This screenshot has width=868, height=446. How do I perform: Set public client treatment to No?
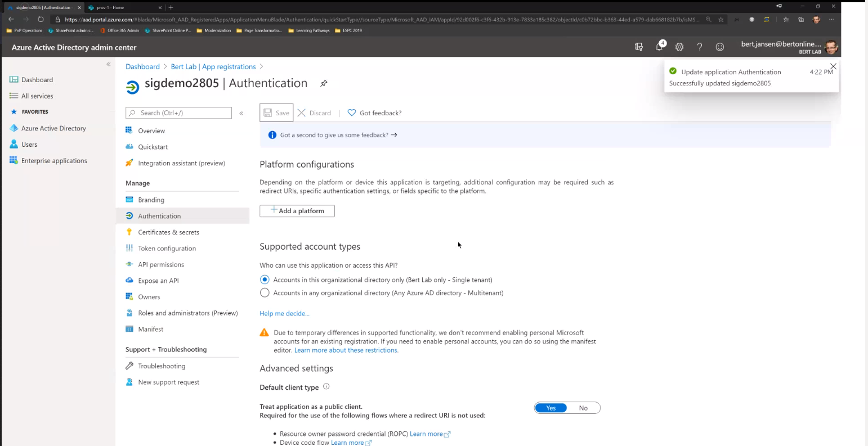pos(583,408)
